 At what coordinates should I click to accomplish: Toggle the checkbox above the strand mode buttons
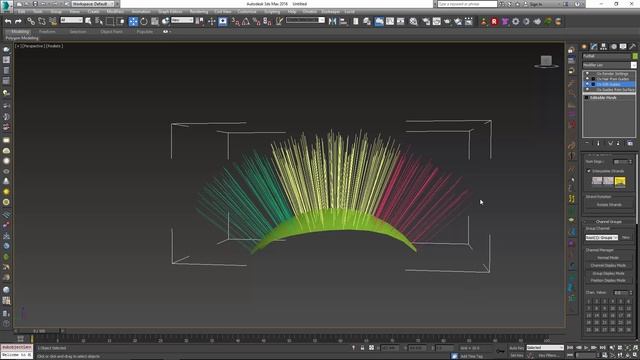[x=589, y=171]
